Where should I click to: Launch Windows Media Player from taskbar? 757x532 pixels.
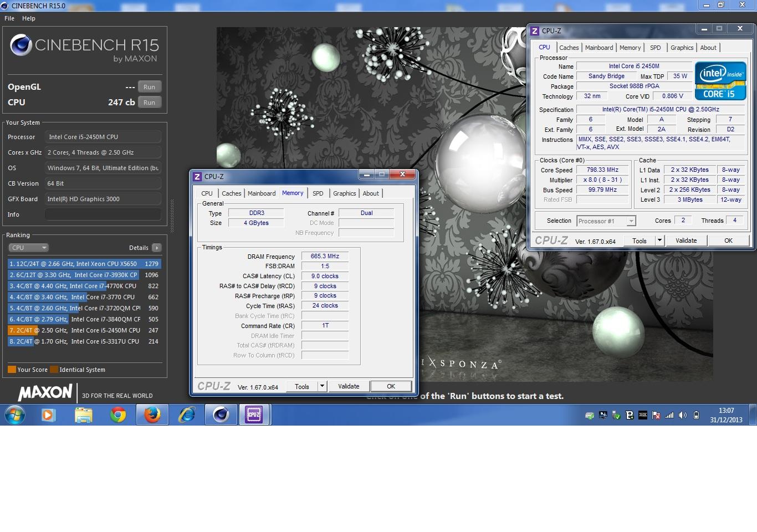point(49,415)
